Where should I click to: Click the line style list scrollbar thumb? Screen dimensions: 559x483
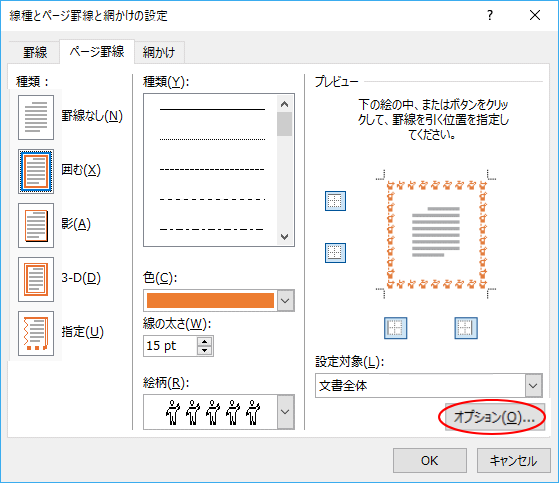(x=284, y=124)
